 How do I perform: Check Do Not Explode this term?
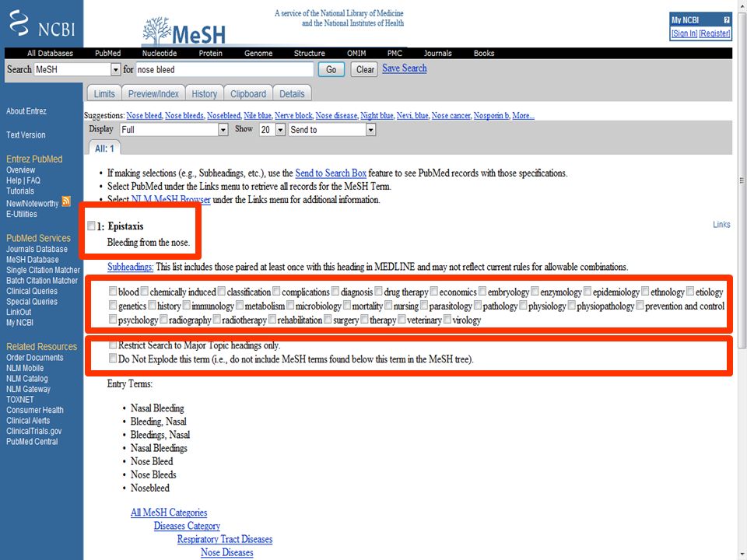point(113,358)
